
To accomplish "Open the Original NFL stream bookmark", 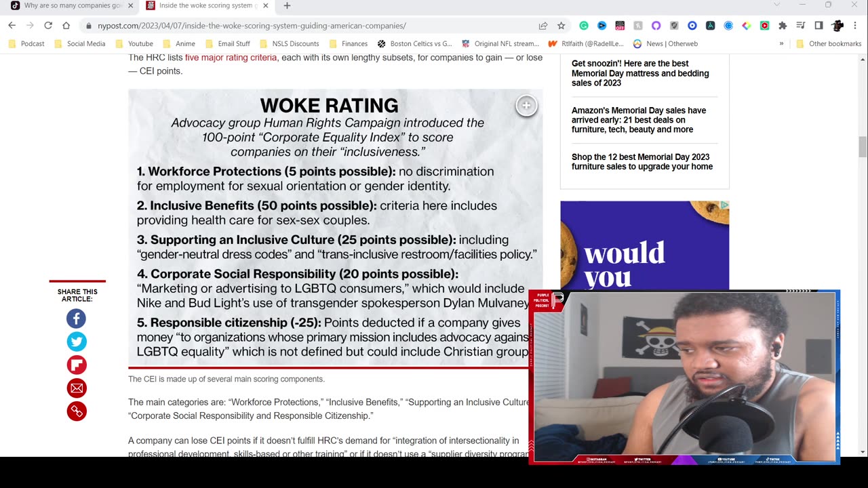I will (500, 43).
